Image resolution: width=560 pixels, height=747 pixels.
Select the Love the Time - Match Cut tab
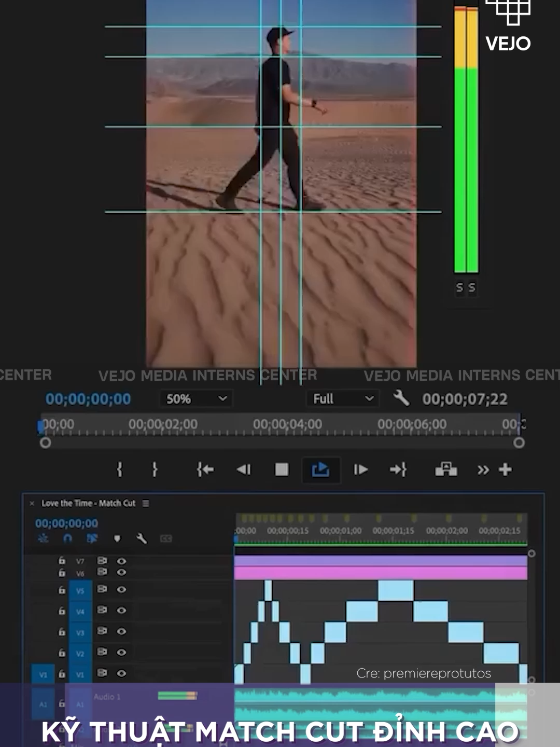click(88, 503)
